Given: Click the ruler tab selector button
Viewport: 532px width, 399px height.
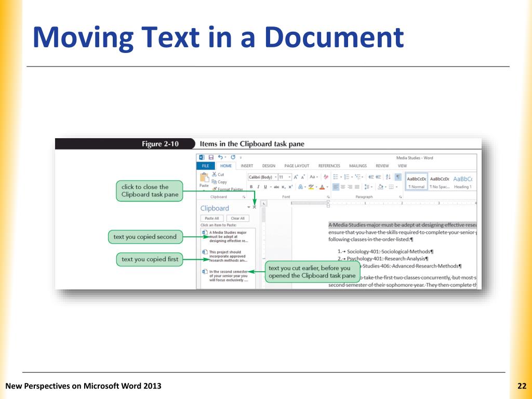Looking at the screenshot, I should (263, 203).
